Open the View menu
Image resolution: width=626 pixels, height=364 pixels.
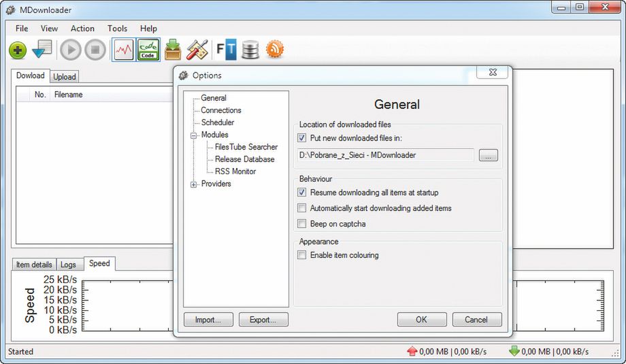coord(49,29)
